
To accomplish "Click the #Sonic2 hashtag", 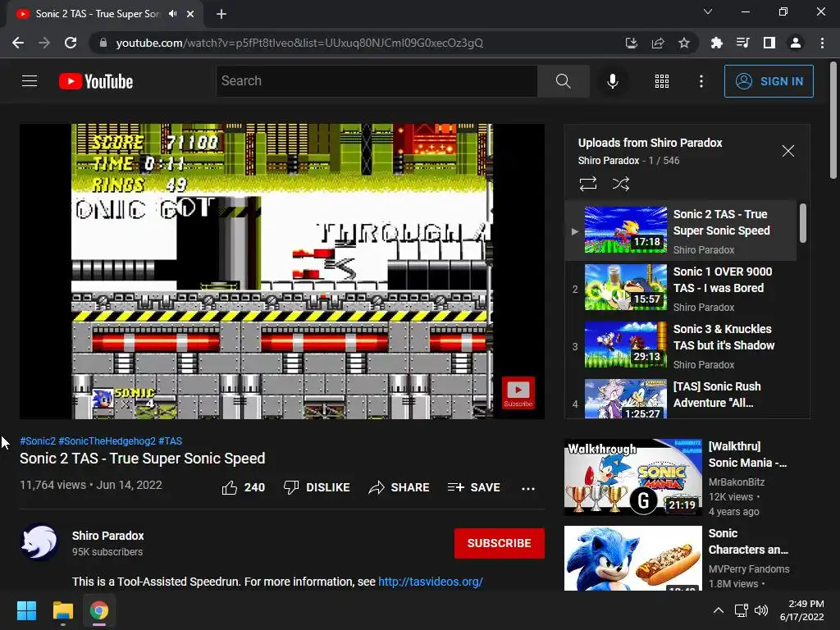I will tap(38, 441).
